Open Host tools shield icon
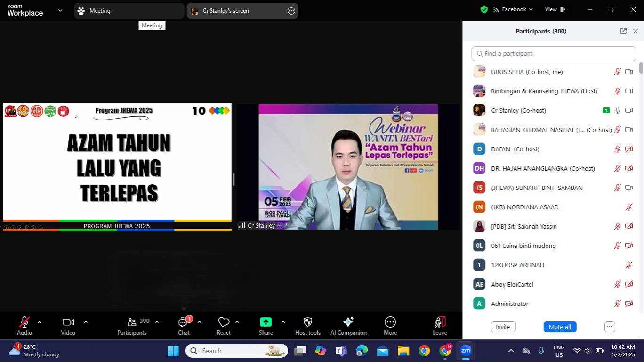The image size is (644, 362). (x=308, y=322)
